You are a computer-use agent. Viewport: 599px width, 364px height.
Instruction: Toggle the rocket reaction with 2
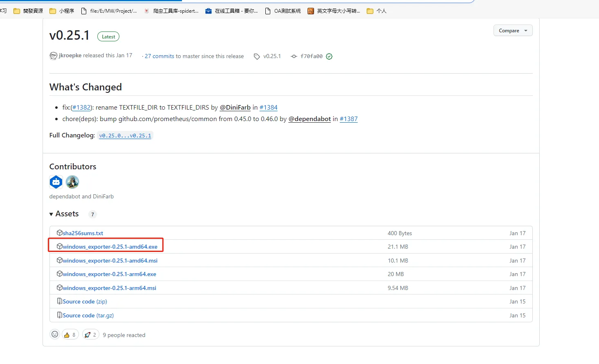[x=91, y=335]
